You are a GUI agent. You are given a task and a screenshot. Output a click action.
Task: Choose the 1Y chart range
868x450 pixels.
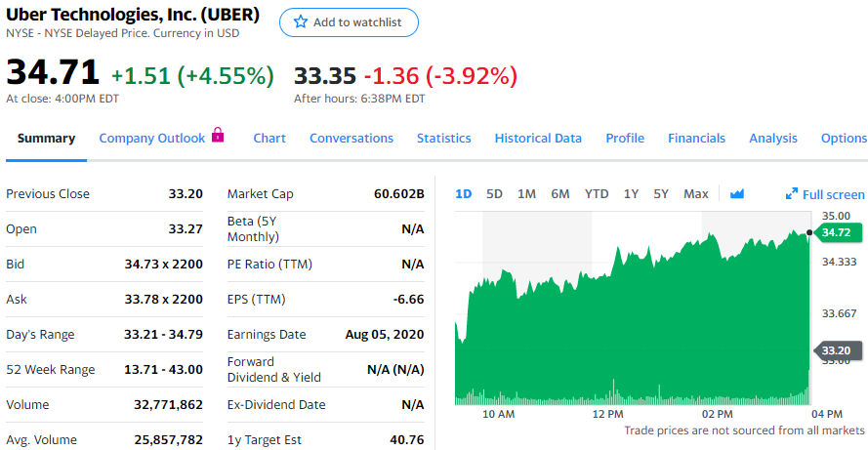pyautogui.click(x=631, y=193)
